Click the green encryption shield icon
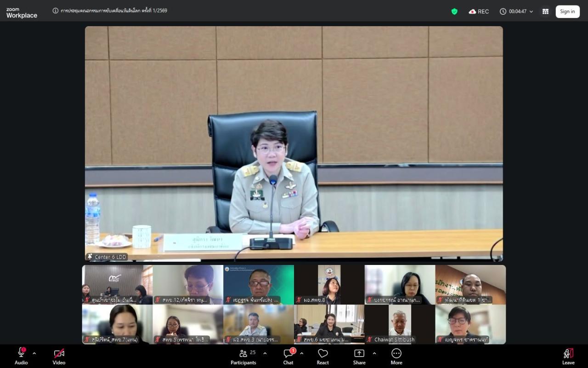This screenshot has height=368, width=588. point(454,11)
